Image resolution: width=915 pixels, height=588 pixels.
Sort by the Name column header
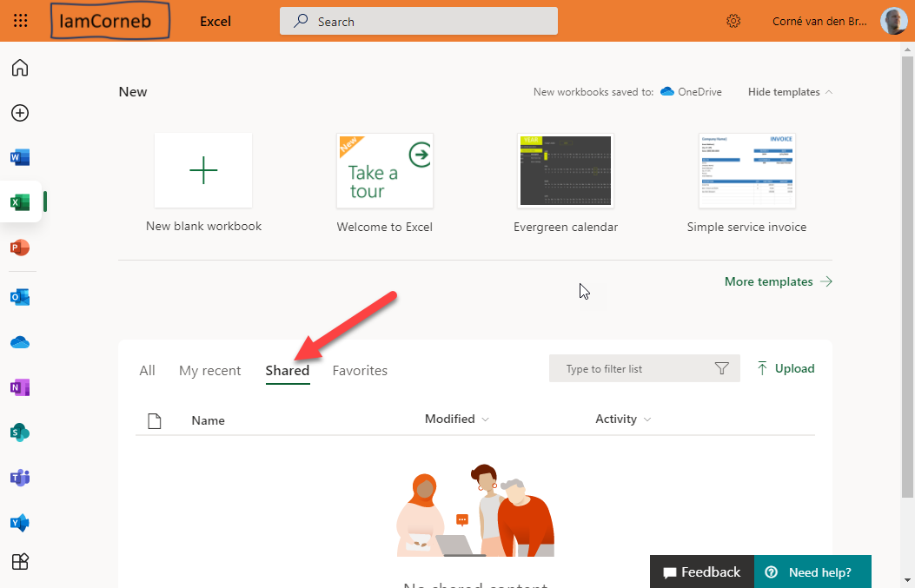(208, 420)
